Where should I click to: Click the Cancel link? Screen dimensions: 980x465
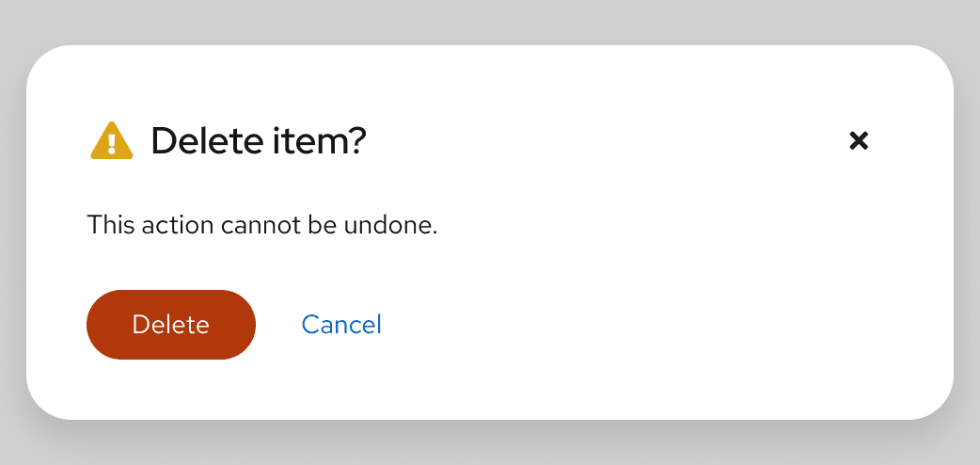point(341,325)
